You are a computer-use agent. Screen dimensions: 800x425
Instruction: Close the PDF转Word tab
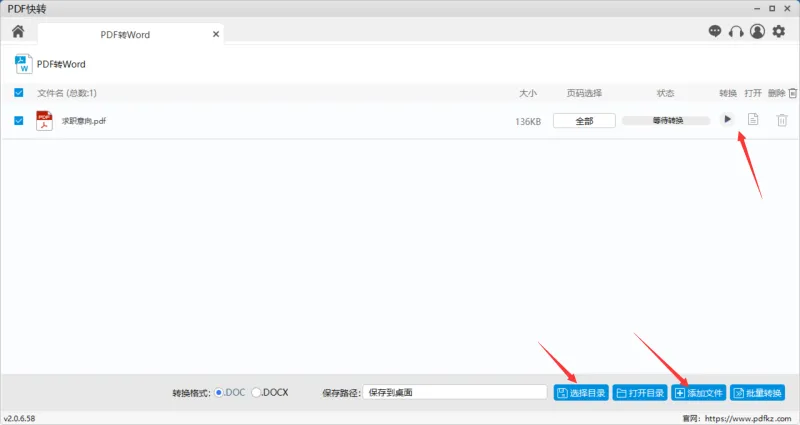[216, 34]
